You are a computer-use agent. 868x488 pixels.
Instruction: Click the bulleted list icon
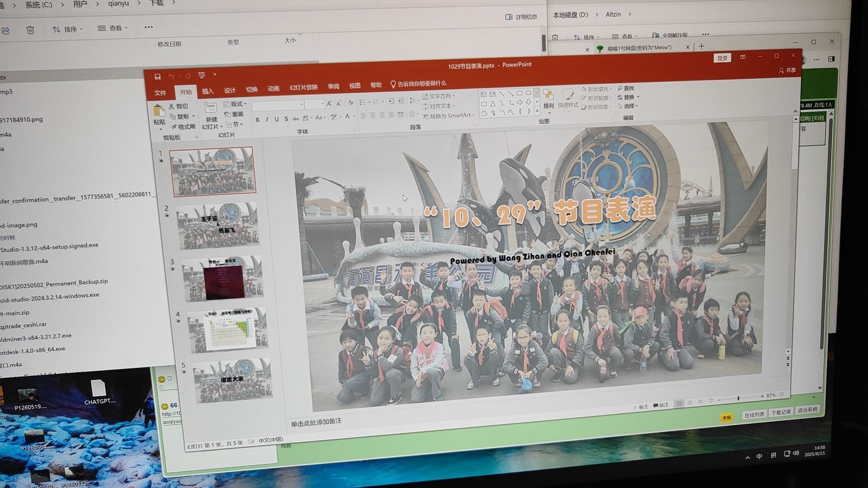click(x=362, y=102)
